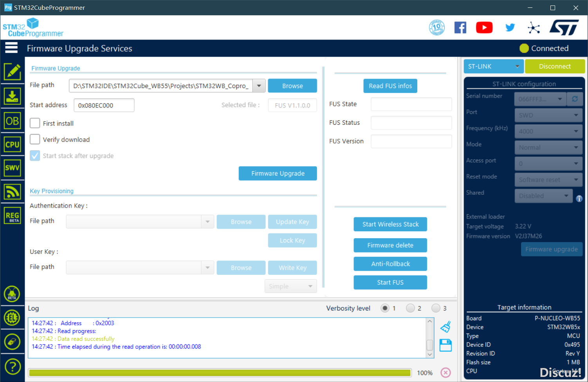588x382 pixels.
Task: Click the ST logo
Action: coord(564,27)
